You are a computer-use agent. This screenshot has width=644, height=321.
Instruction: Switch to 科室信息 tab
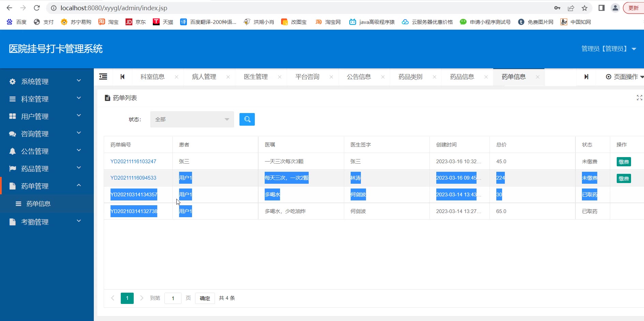pyautogui.click(x=152, y=76)
